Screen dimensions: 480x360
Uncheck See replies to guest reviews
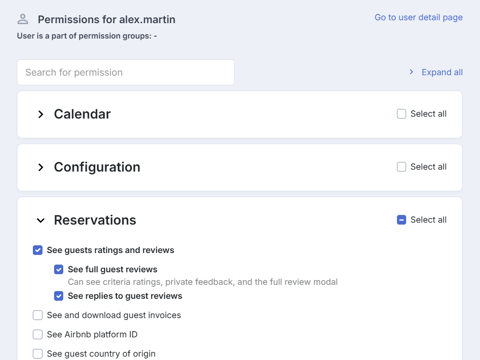[x=59, y=296]
